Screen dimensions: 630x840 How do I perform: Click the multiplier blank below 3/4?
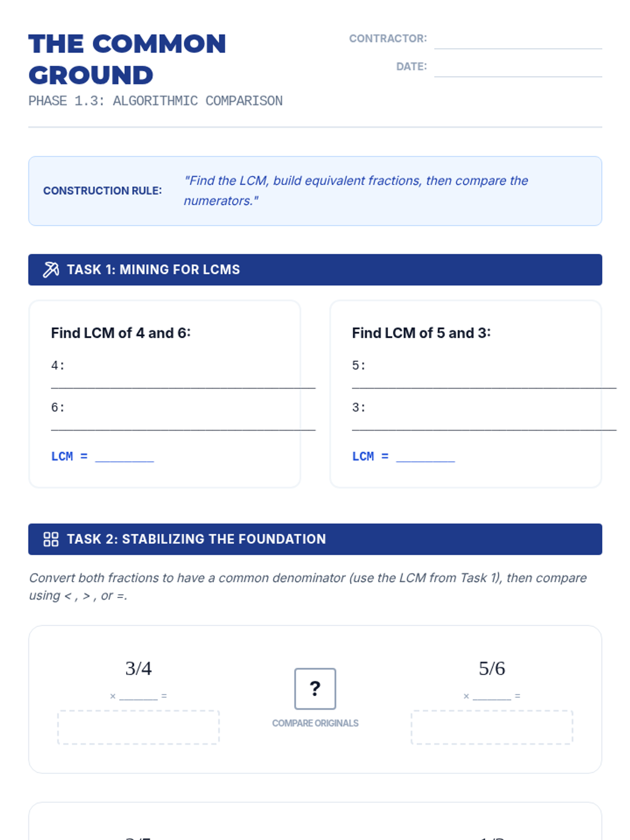click(x=138, y=696)
